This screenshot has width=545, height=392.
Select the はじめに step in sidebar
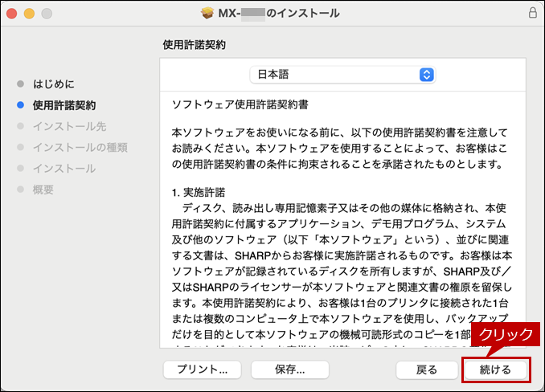pos(54,84)
